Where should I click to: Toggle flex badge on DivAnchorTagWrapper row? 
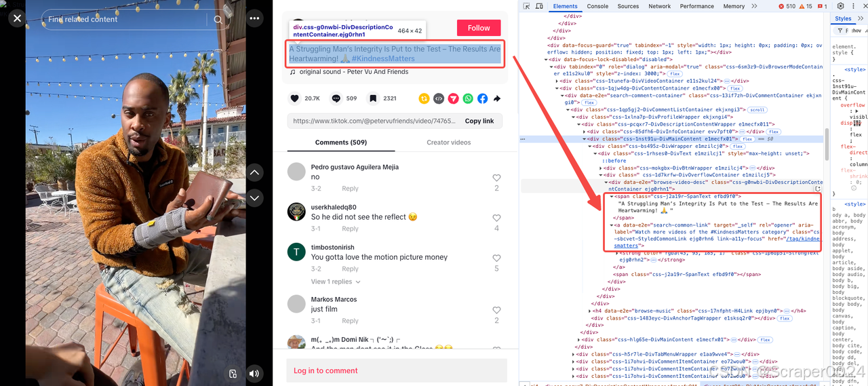785,318
